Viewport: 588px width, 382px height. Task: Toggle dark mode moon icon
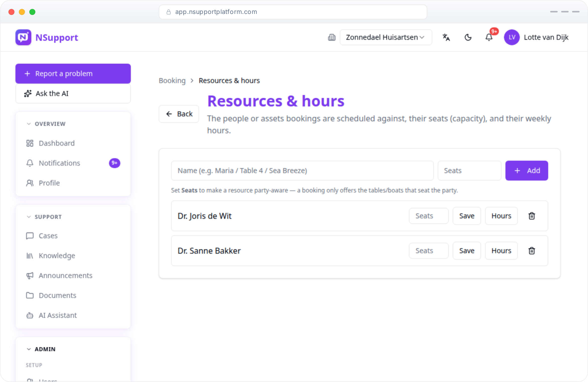(x=468, y=37)
